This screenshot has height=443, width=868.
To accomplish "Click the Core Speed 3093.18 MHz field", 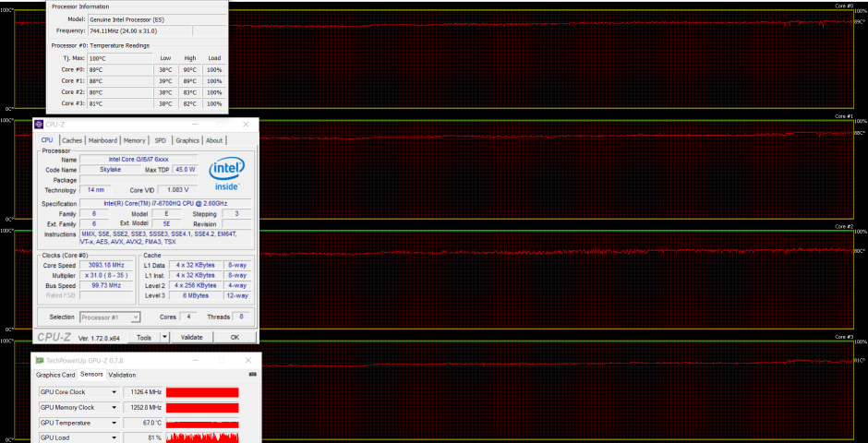I will pos(107,265).
